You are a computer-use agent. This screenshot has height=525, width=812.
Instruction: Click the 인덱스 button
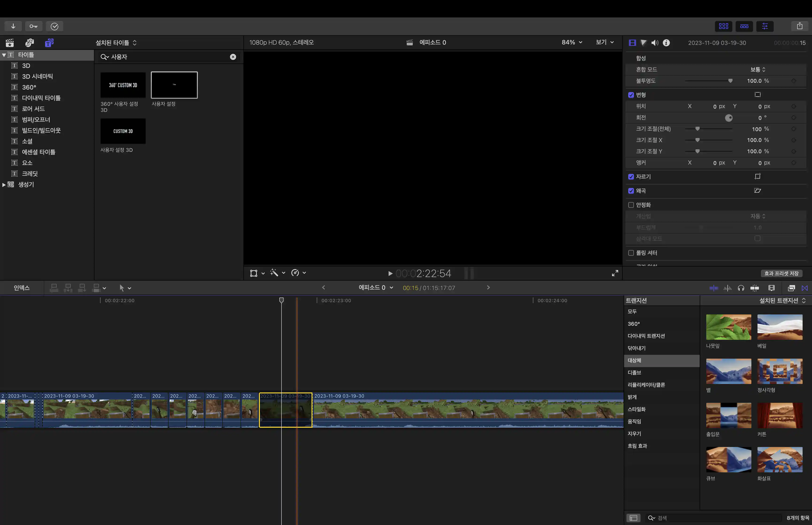[x=21, y=288]
